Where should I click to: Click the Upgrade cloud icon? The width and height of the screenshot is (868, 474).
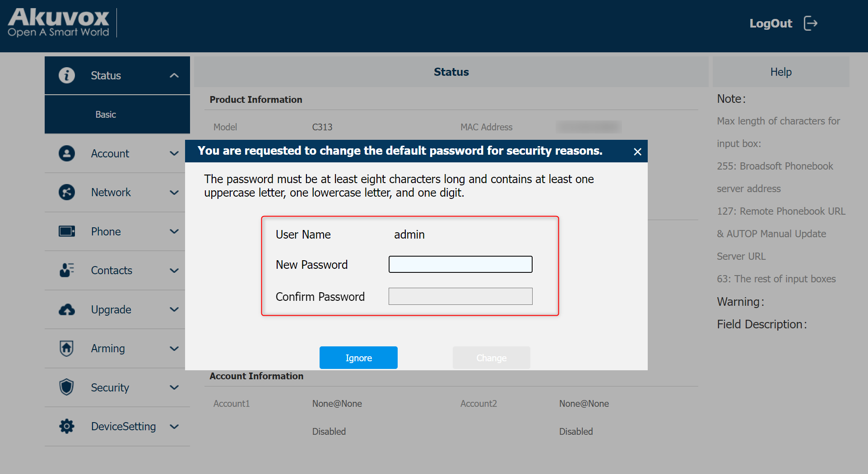(x=67, y=309)
